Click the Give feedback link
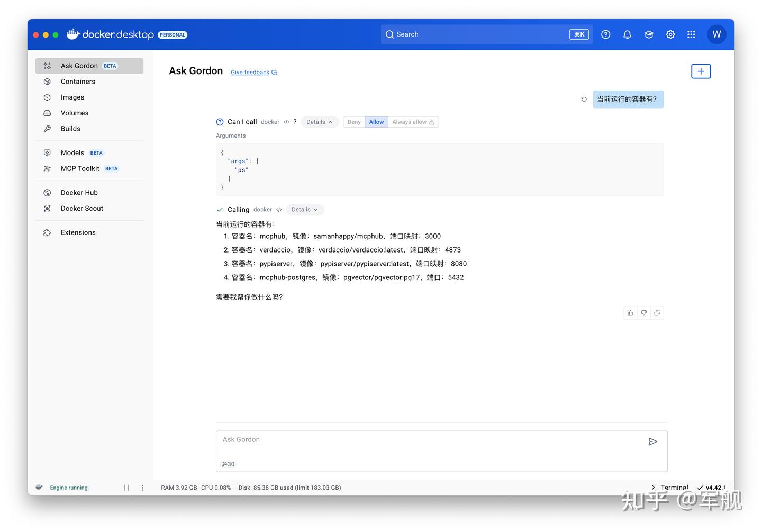Viewport: 762px width, 532px height. tap(250, 72)
